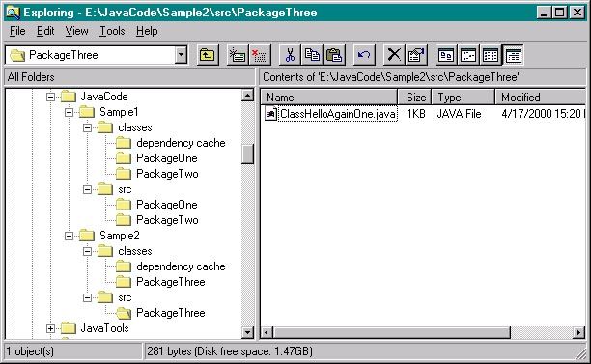Open the PackageThree address dropdown arrow
The height and width of the screenshot is (364, 591).
pyautogui.click(x=181, y=55)
